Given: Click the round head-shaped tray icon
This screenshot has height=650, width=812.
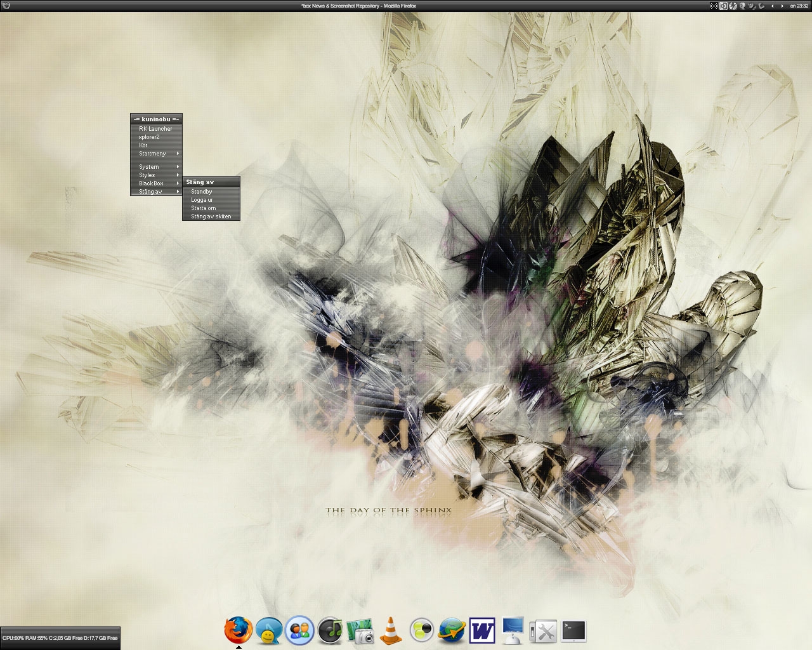Looking at the screenshot, I should coord(742,6).
